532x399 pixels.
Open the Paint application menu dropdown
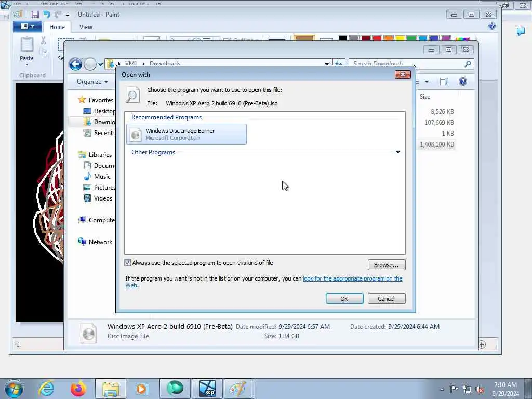coord(28,26)
